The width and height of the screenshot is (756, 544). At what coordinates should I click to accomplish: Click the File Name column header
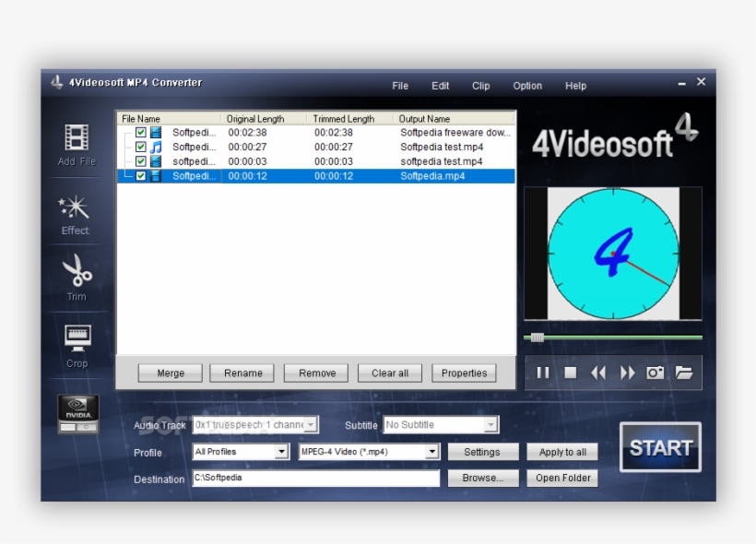pyautogui.click(x=169, y=119)
